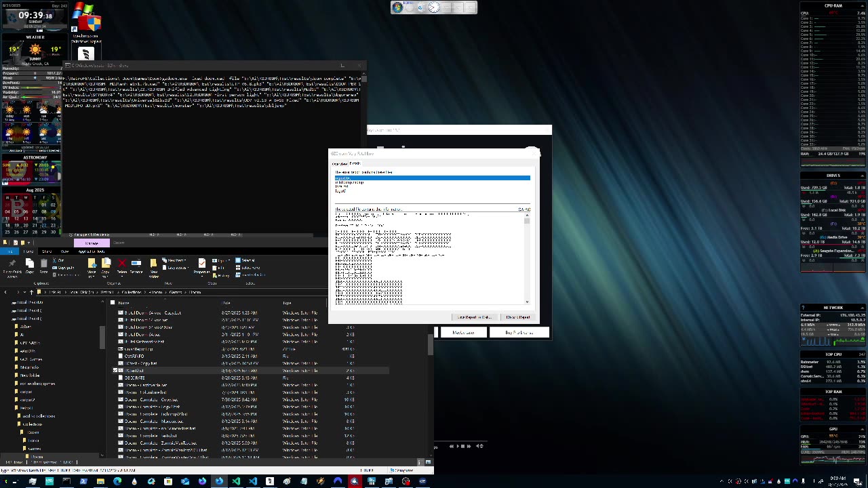This screenshot has width=868, height=488.
Task: Open Properties from the Explorer ribbon
Action: (x=202, y=266)
